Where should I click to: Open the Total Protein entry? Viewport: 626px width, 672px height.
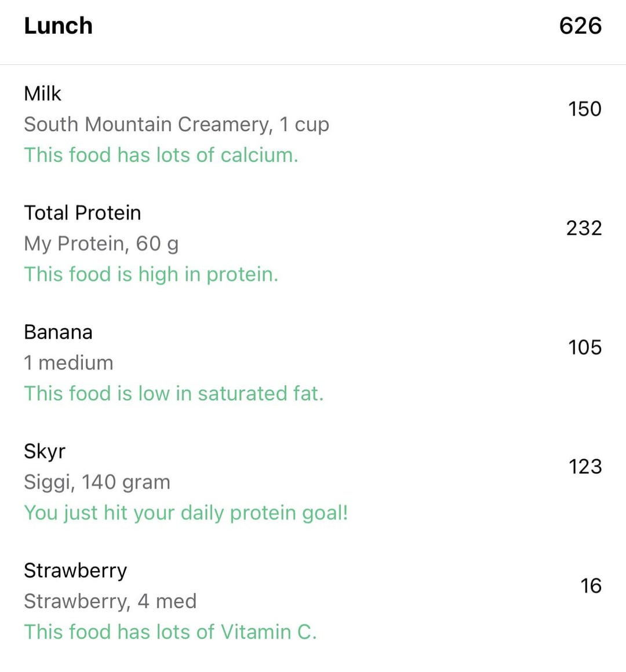[x=82, y=213]
